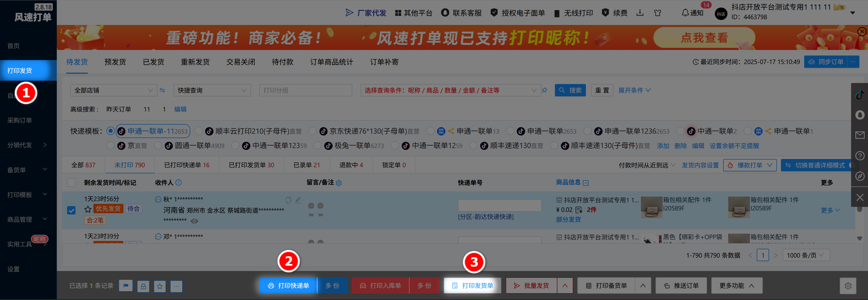Click the info icon next to 收件人

(179, 182)
